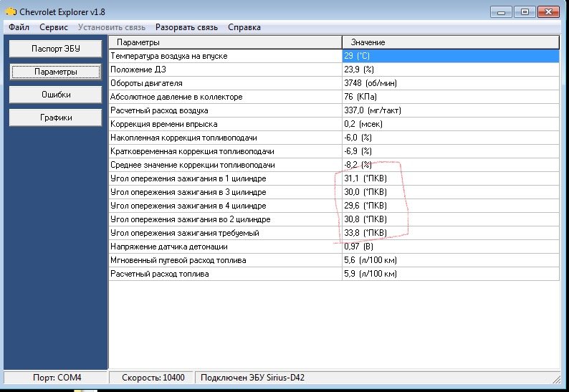The width and height of the screenshot is (569, 392).
Task: Click the value 3748 (об/мин)
Action: [x=370, y=83]
